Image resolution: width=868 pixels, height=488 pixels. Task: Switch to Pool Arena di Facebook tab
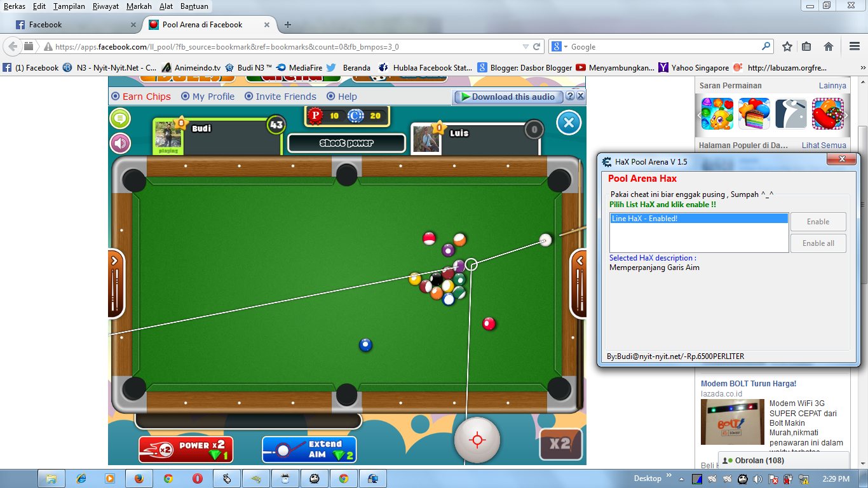pyautogui.click(x=209, y=25)
